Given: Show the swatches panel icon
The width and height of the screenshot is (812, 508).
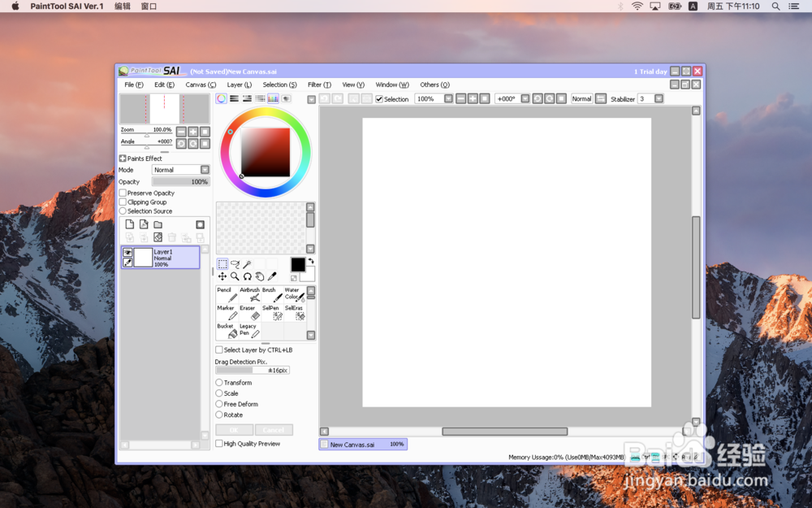Looking at the screenshot, I should tap(273, 98).
